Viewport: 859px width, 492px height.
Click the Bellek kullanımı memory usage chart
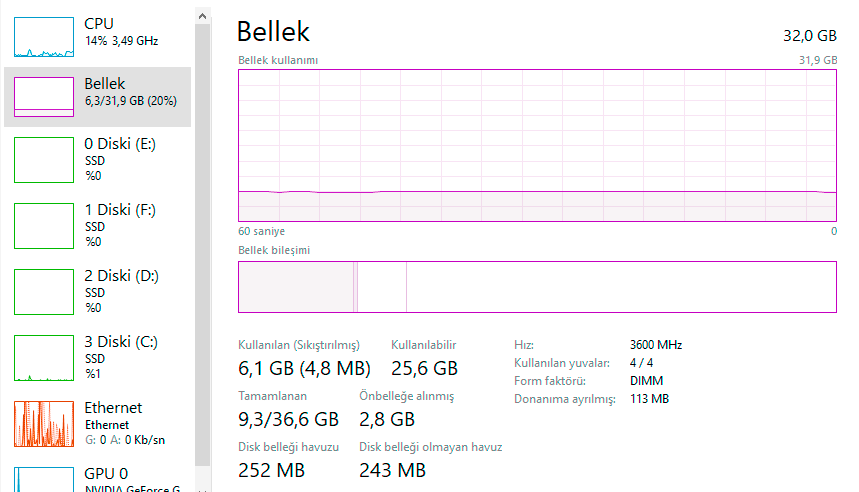pos(537,145)
